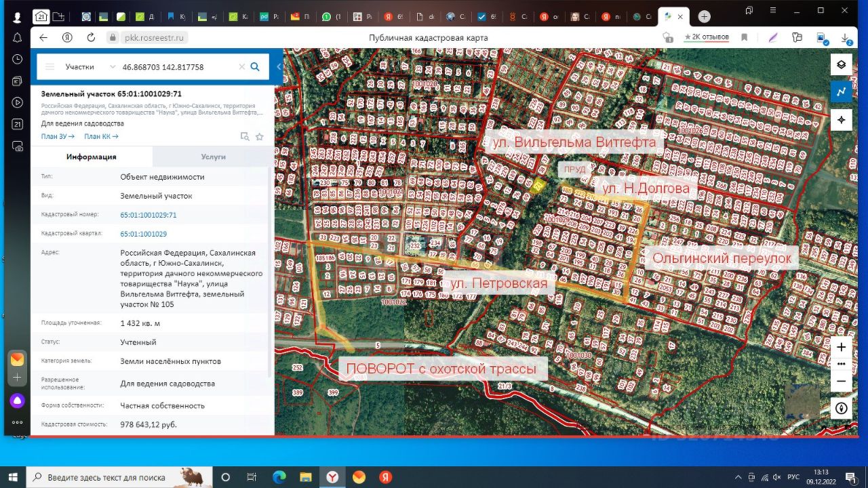Click the coordinates search input field
Screen dimensions: 868x488
click(x=178, y=67)
